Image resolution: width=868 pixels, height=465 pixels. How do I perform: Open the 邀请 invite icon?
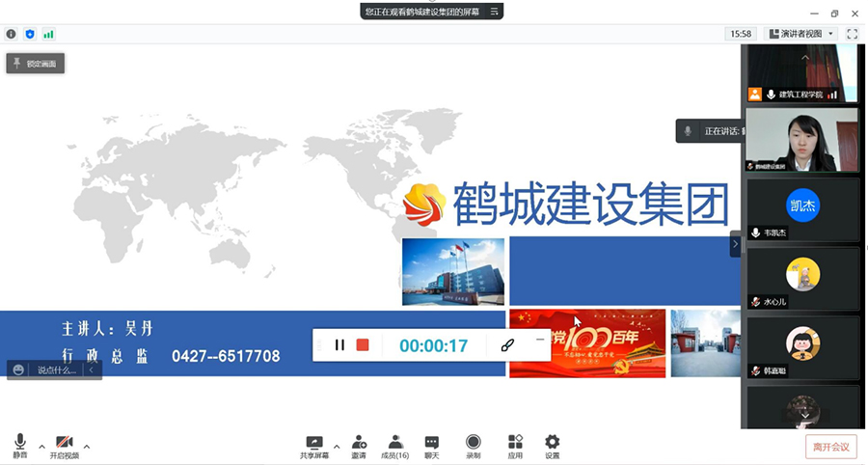point(359,446)
